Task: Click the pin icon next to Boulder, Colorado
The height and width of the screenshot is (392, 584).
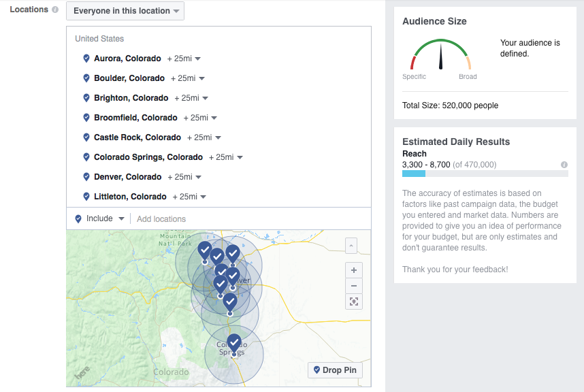Action: click(x=86, y=78)
